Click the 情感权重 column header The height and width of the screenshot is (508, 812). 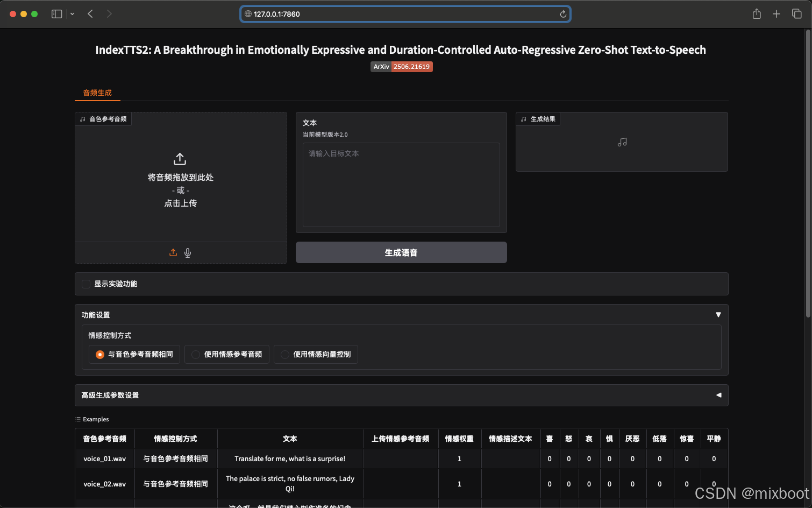click(x=459, y=439)
